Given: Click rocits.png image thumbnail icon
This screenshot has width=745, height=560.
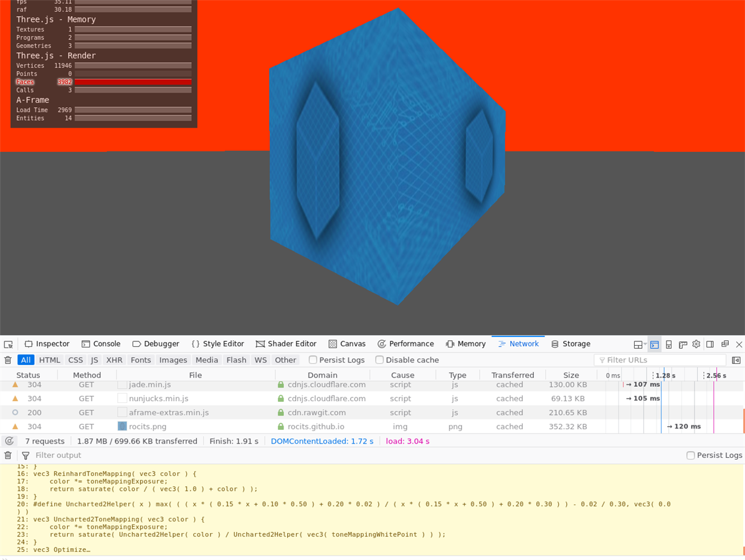Looking at the screenshot, I should (x=122, y=427).
